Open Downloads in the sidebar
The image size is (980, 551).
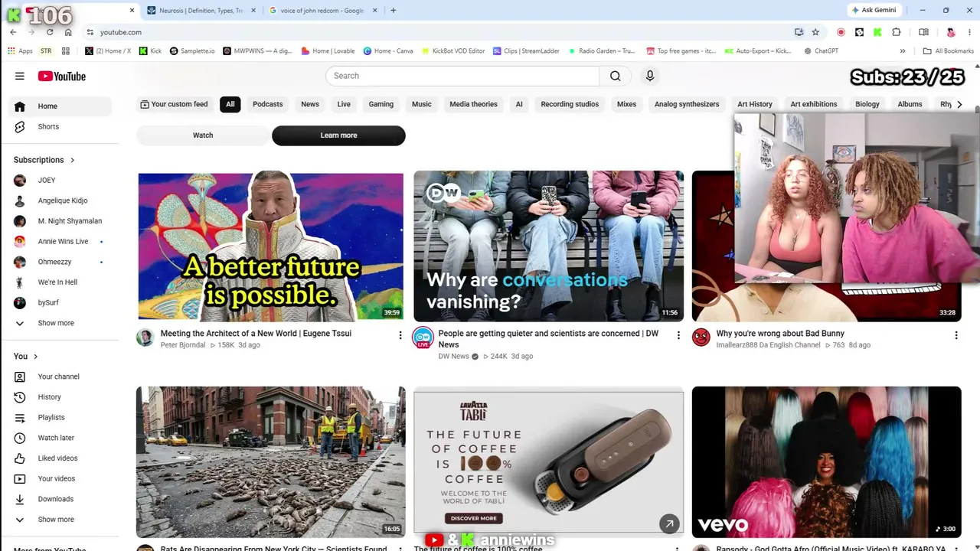point(61,499)
